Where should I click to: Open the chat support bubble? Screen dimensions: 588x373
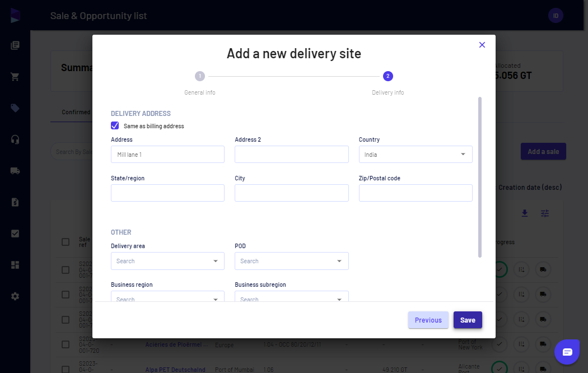click(567, 352)
